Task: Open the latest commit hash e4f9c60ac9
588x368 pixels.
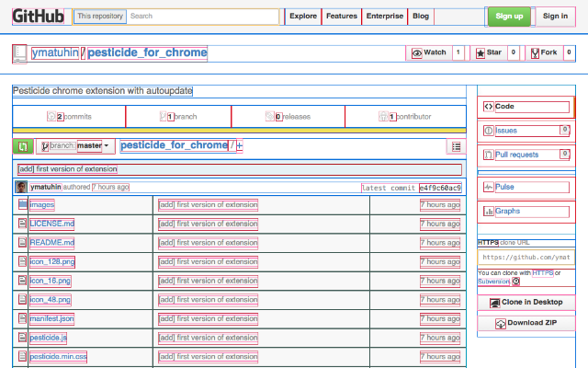Action: tap(440, 188)
